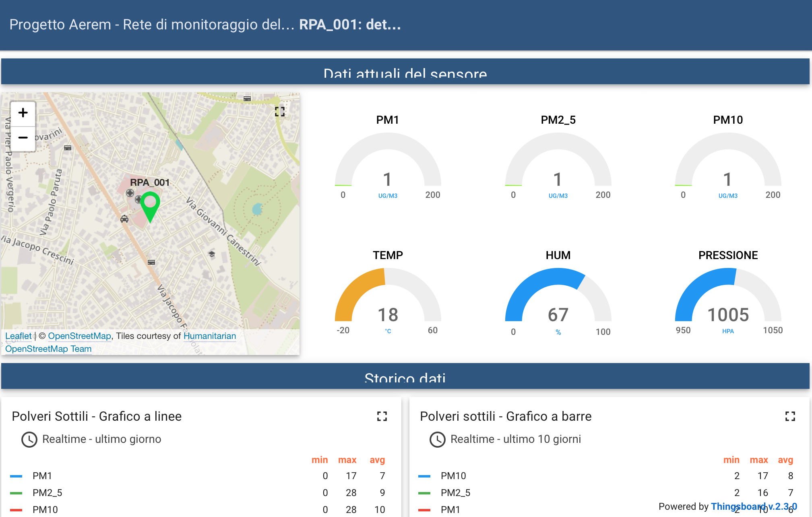
Task: Expand the map widget to fullscreen
Action: pos(280,112)
